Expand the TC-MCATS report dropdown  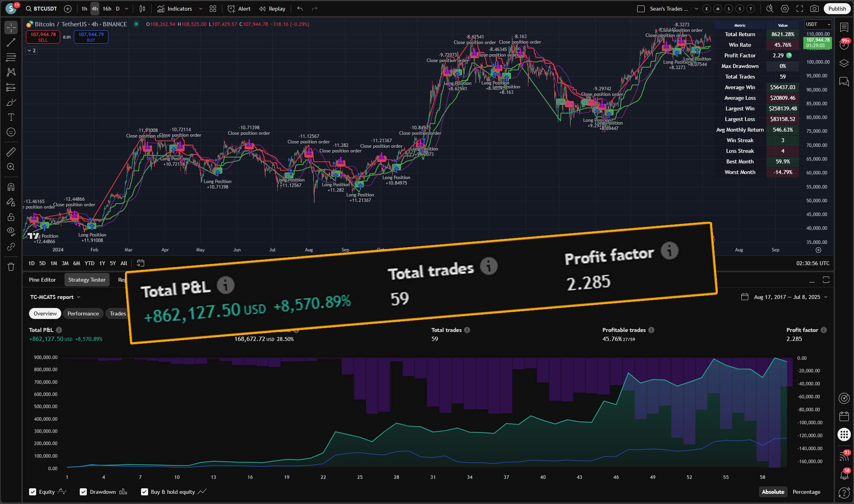pos(55,297)
